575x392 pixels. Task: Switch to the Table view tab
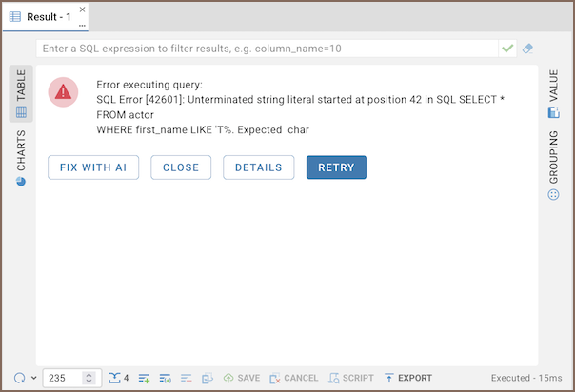(x=21, y=94)
